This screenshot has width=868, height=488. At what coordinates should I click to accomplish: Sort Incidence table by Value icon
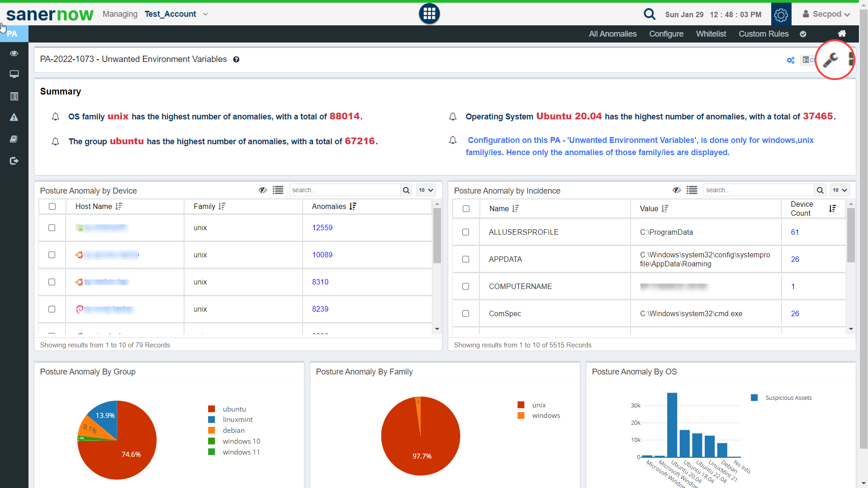point(665,208)
